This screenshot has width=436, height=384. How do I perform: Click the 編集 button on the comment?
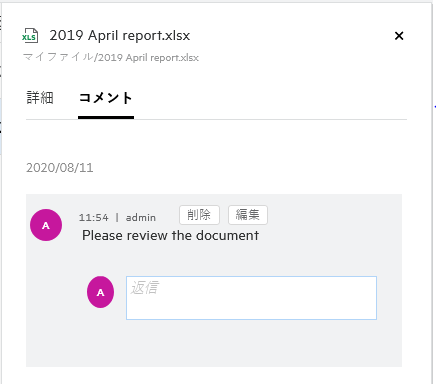click(x=248, y=215)
